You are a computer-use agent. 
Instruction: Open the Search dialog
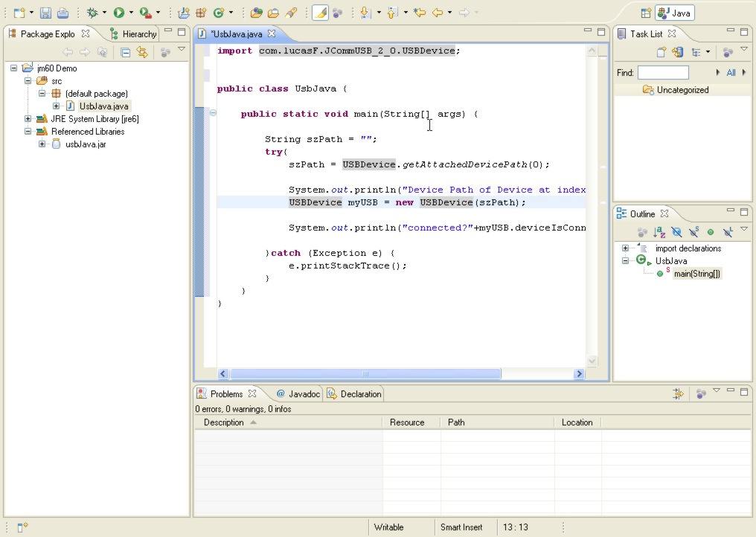coord(290,13)
